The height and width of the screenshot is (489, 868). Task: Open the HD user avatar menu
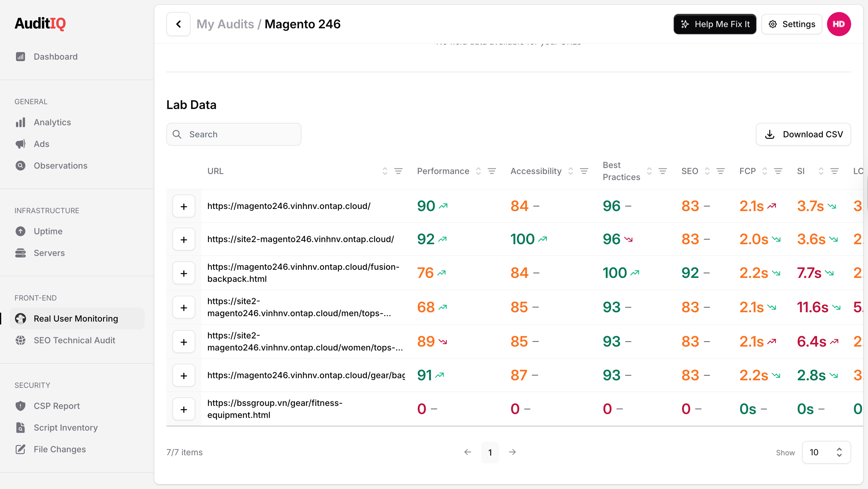839,24
